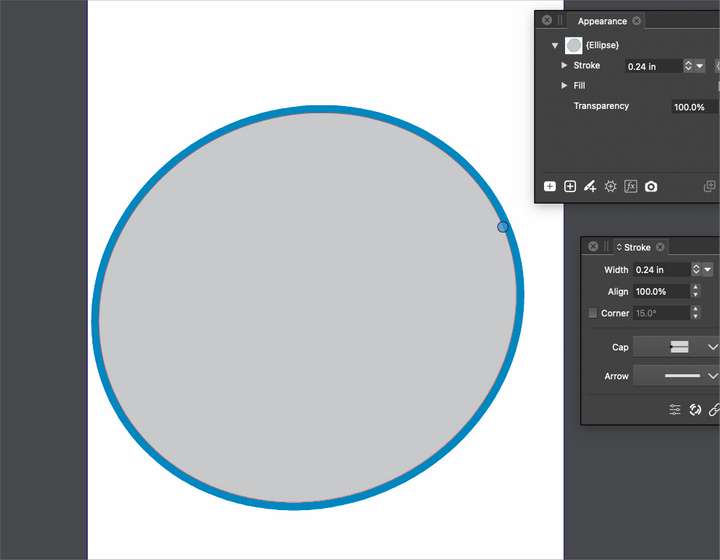Open the gear options in Appearance panel
This screenshot has width=720, height=560.
click(x=610, y=187)
